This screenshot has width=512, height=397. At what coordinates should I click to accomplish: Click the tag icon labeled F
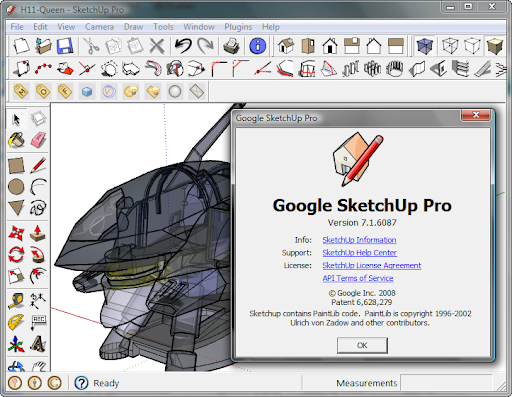tap(65, 91)
